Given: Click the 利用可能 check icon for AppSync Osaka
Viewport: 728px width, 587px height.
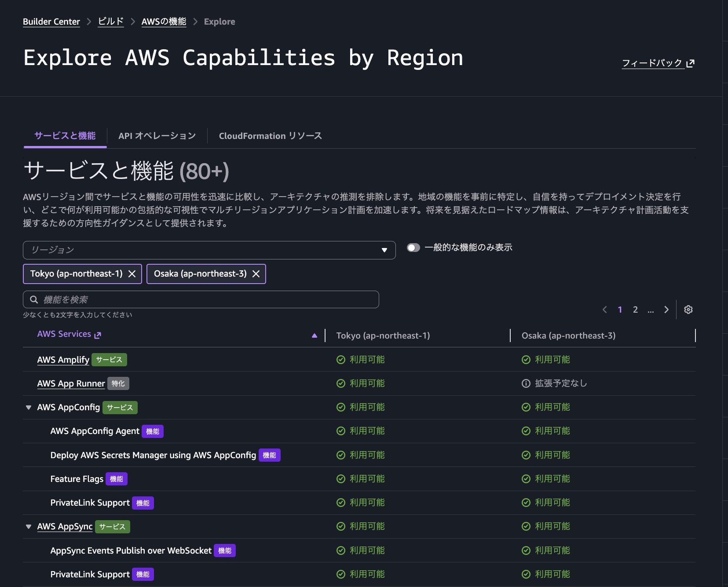Looking at the screenshot, I should pyautogui.click(x=526, y=526).
